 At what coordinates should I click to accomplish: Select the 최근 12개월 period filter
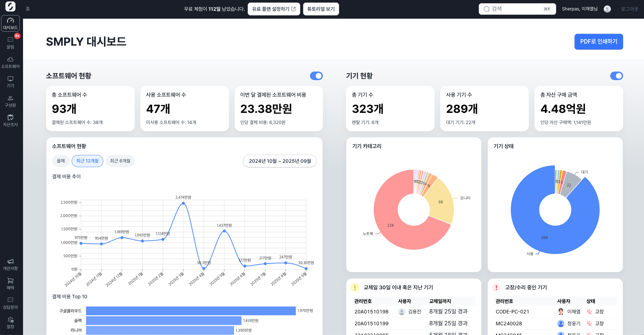87,161
